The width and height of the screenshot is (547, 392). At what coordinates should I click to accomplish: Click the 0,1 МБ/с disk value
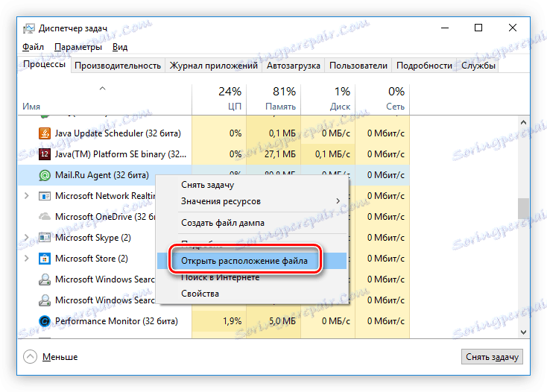[x=332, y=154]
